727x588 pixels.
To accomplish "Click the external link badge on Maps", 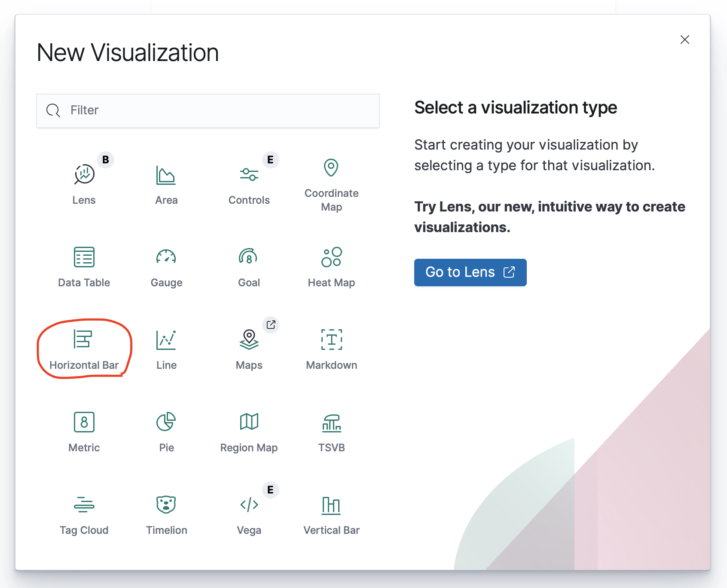I will click(271, 325).
